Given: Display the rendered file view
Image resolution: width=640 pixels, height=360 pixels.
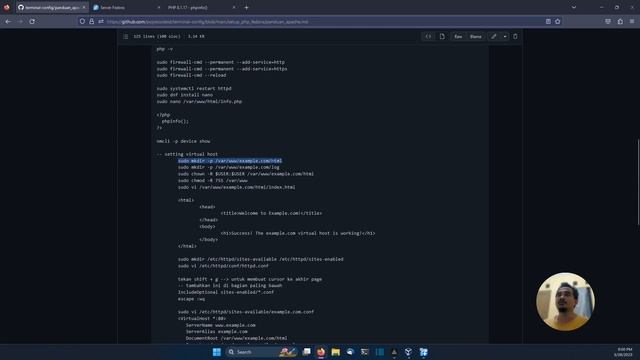Looking at the screenshot, I should tap(442, 36).
